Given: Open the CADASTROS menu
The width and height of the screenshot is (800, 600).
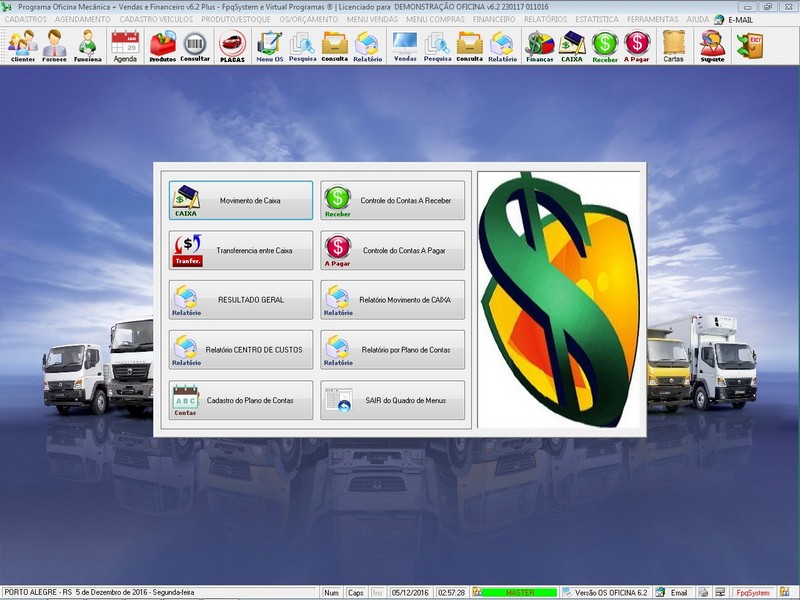Looking at the screenshot, I should 26,19.
